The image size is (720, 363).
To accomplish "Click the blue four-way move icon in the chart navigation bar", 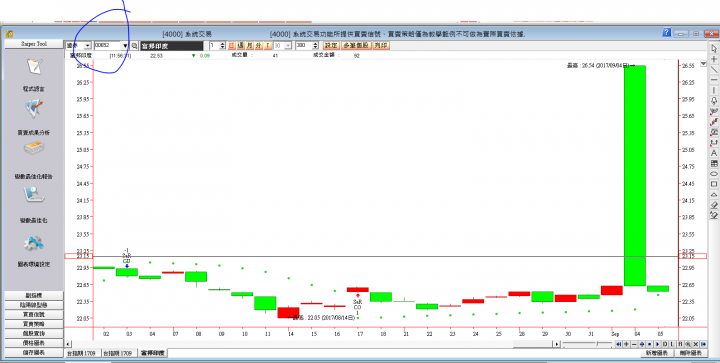I will click(642, 344).
